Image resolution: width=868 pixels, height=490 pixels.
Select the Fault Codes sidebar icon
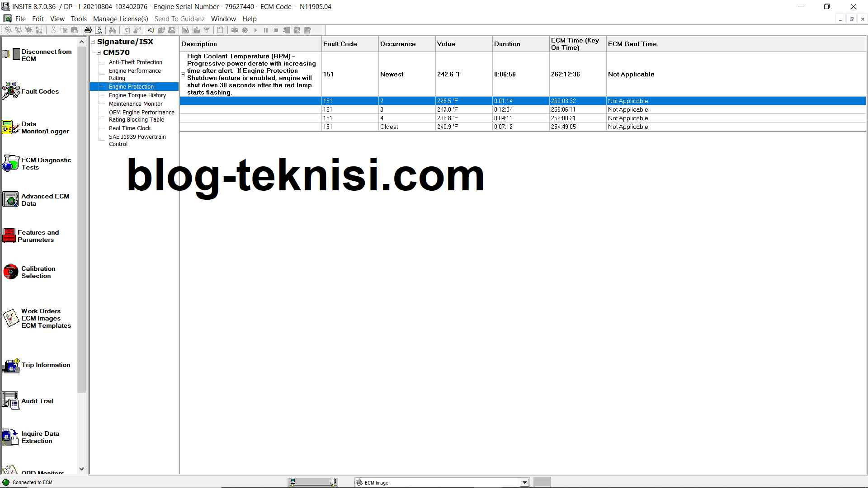[11, 90]
